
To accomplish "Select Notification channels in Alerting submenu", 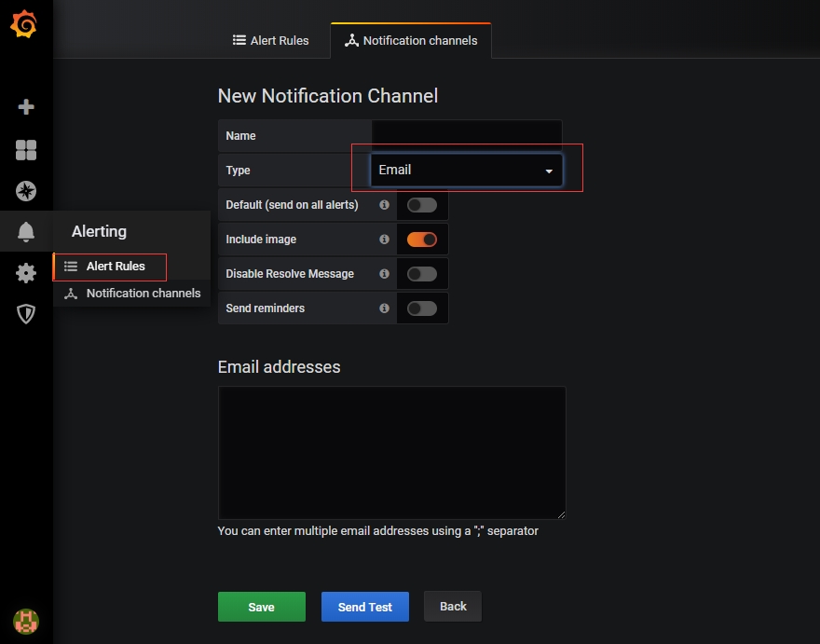I will click(x=143, y=294).
